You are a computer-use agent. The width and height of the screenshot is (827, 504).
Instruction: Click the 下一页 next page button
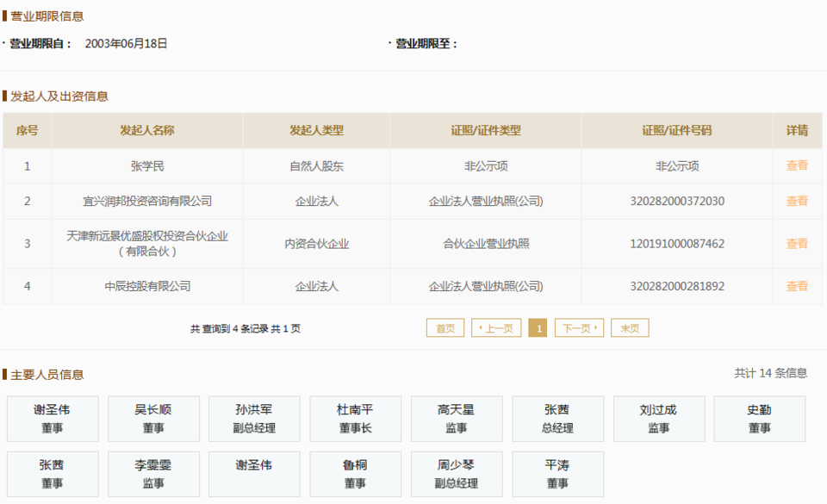tap(579, 328)
